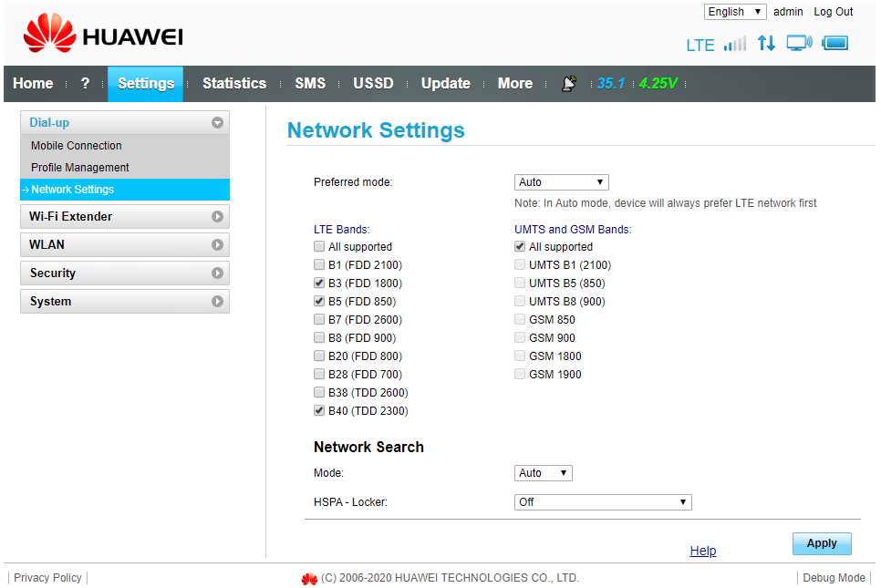Click the battery status icon
The height and width of the screenshot is (588, 881).
coord(834,43)
